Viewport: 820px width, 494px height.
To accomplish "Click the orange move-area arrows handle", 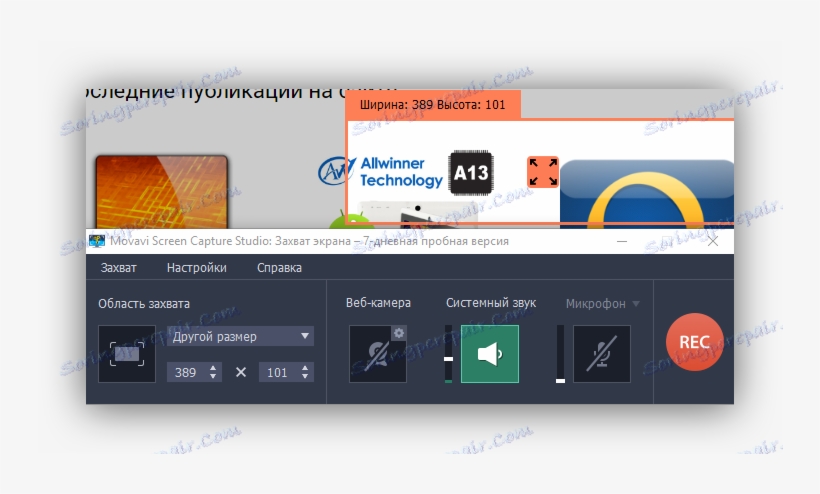I will pyautogui.click(x=543, y=172).
